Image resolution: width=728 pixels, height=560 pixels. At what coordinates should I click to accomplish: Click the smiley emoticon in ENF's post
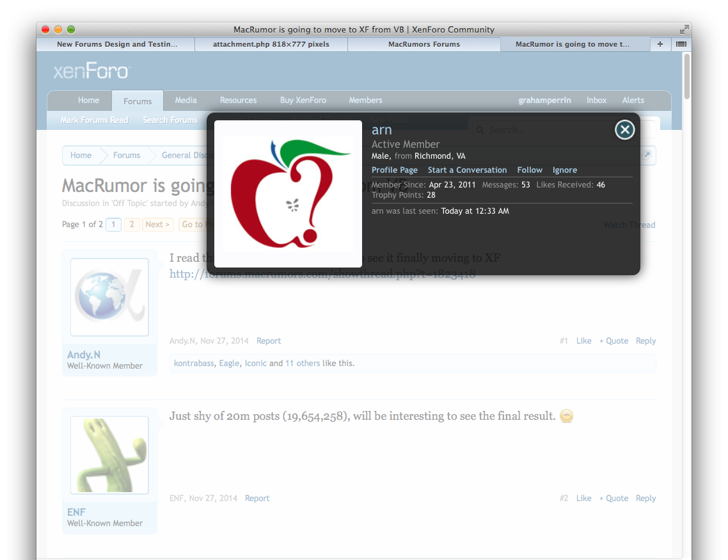point(566,415)
